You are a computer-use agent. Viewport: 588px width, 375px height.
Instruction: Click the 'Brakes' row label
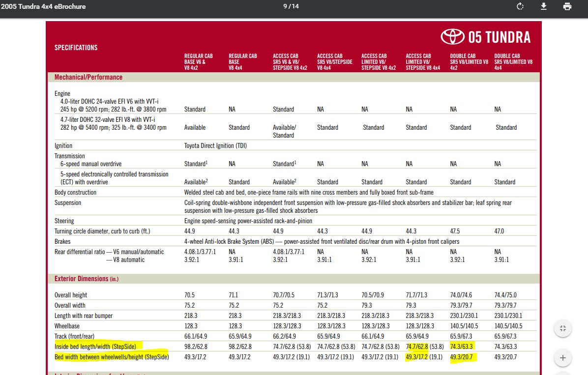click(62, 241)
